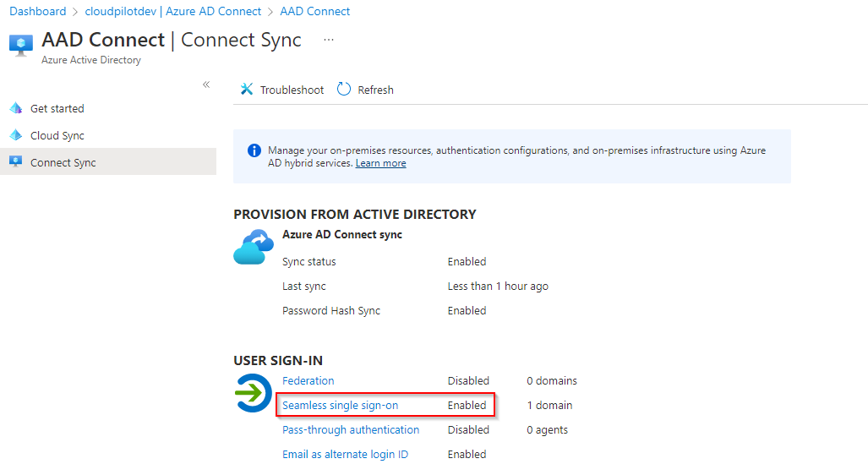The width and height of the screenshot is (868, 475).
Task: Collapse the sidebar with double chevron
Action: [x=206, y=85]
